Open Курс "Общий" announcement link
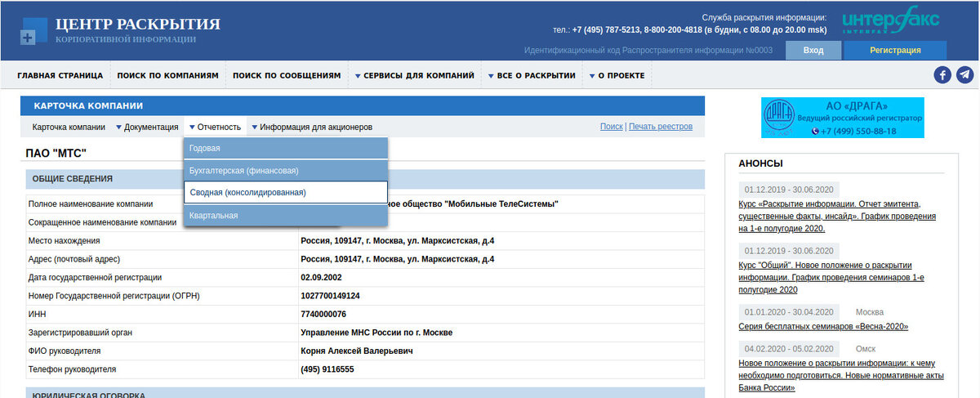Viewport: 980px width, 398px height. (x=831, y=277)
